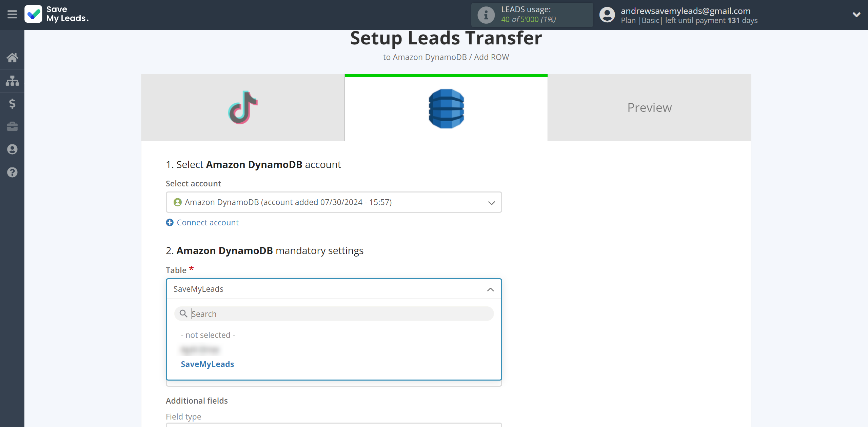Click the Connect account link
The height and width of the screenshot is (427, 868).
pos(208,223)
